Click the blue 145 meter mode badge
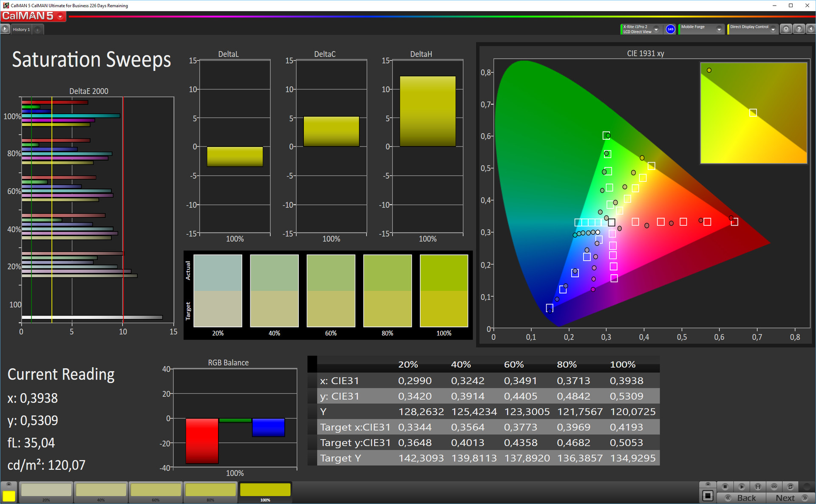The image size is (816, 504). click(670, 29)
